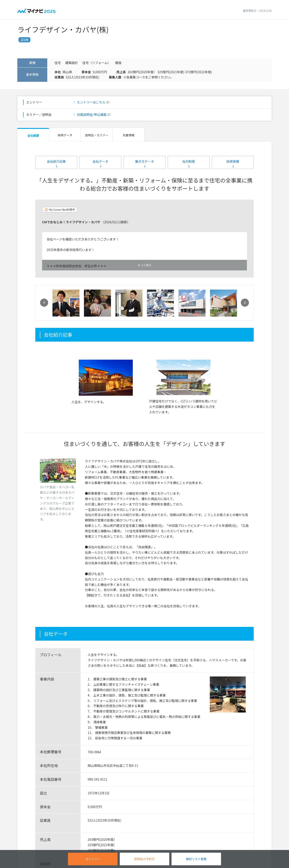Click 最終更新日：2024/2/26 text
The image size is (289, 868).
[x=257, y=11]
